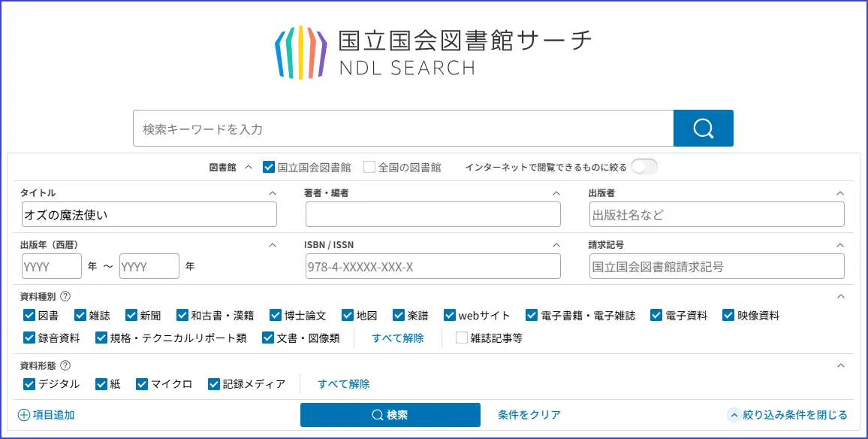The height and width of the screenshot is (439, 868).
Task: Toggle インターネットで閲覧できるものに絞る switch
Action: point(643,168)
